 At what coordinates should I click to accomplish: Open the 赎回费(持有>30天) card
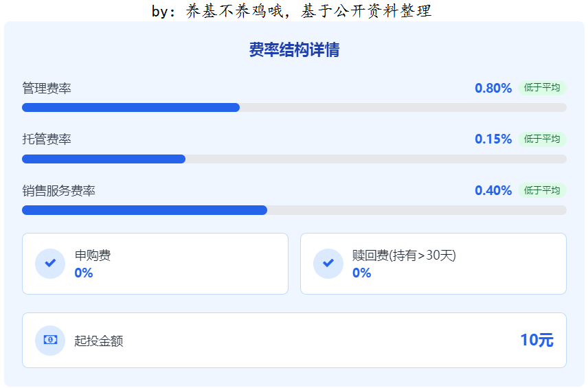tap(433, 264)
